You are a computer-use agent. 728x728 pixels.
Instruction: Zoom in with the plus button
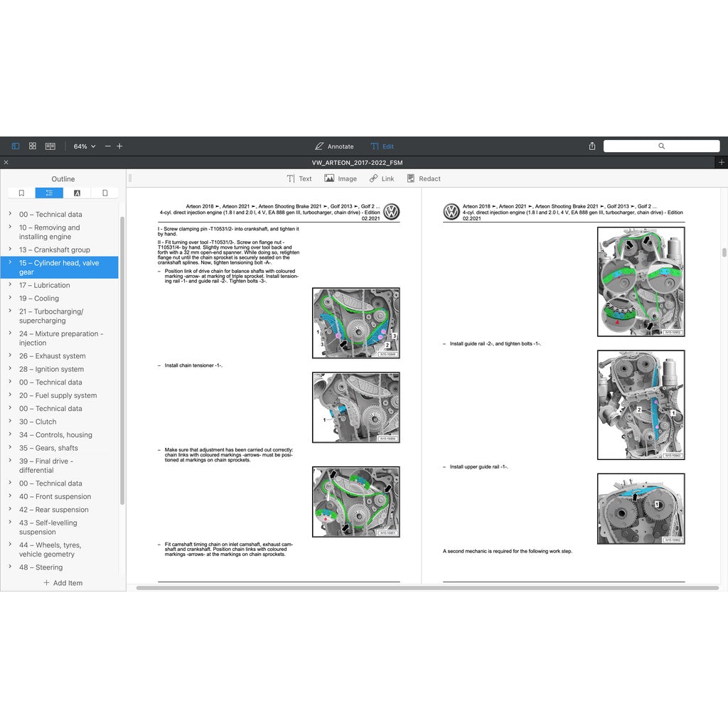(119, 146)
